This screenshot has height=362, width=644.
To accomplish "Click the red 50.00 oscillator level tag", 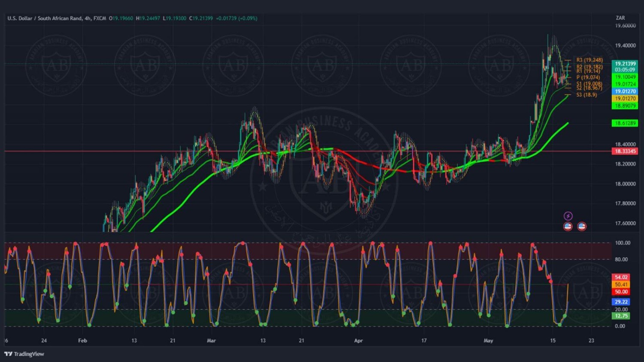I will point(621,292).
